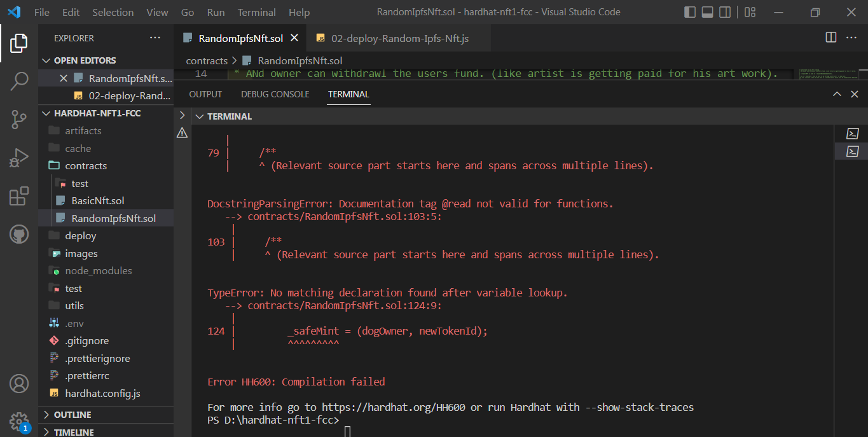The image size is (868, 437).
Task: Open the Extensions view
Action: (x=18, y=196)
